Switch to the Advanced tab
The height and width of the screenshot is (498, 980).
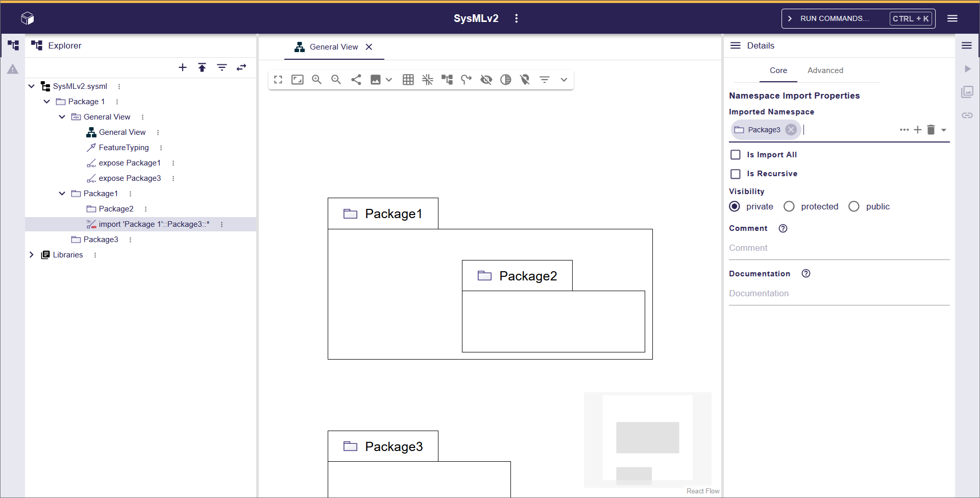tap(825, 70)
